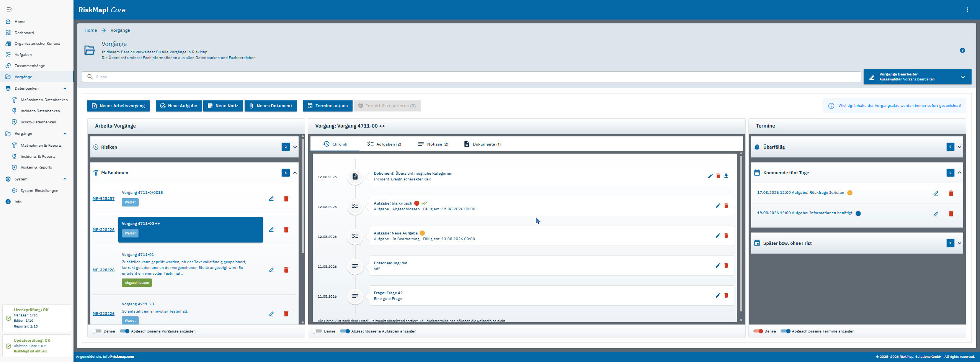This screenshot has height=362, width=980.
Task: Follow the Home breadcrumb link
Action: coord(91,30)
